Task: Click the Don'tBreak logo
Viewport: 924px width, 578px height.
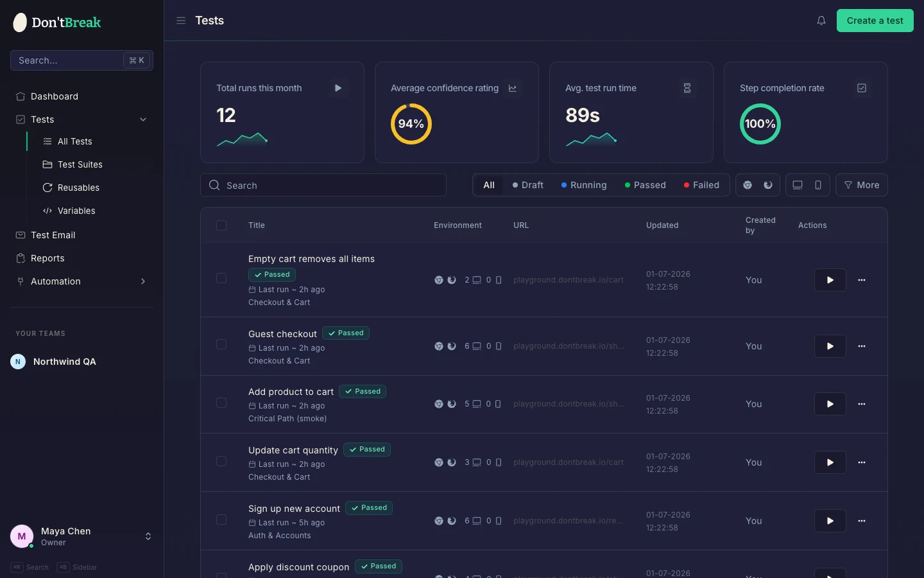Action: [57, 22]
